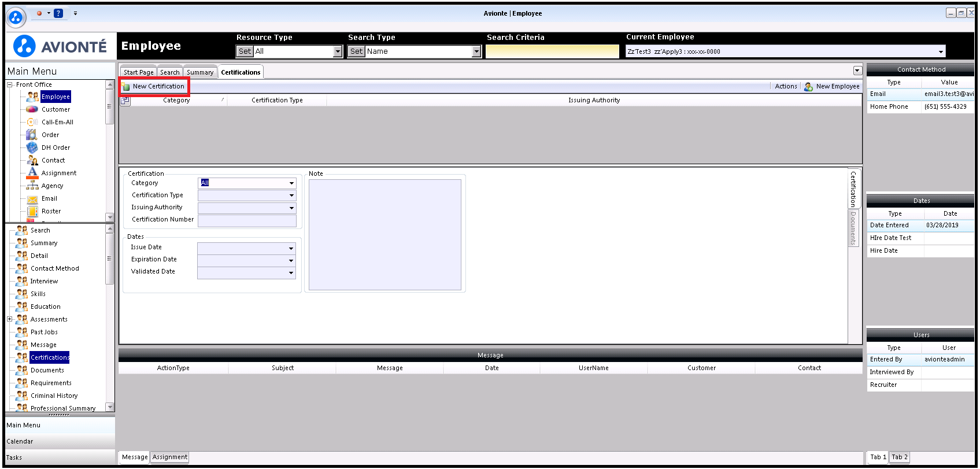This screenshot has width=980, height=469.
Task: Expand the Current Employee dropdown
Action: coord(941,51)
